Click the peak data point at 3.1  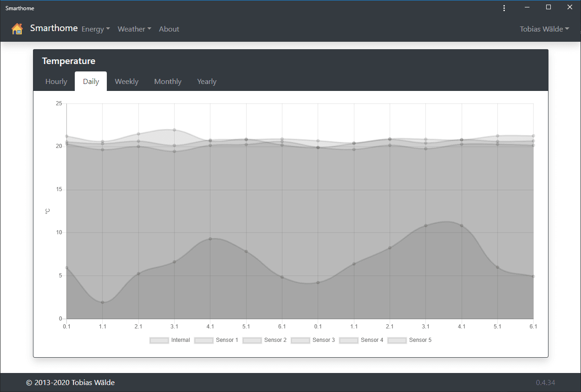click(174, 130)
